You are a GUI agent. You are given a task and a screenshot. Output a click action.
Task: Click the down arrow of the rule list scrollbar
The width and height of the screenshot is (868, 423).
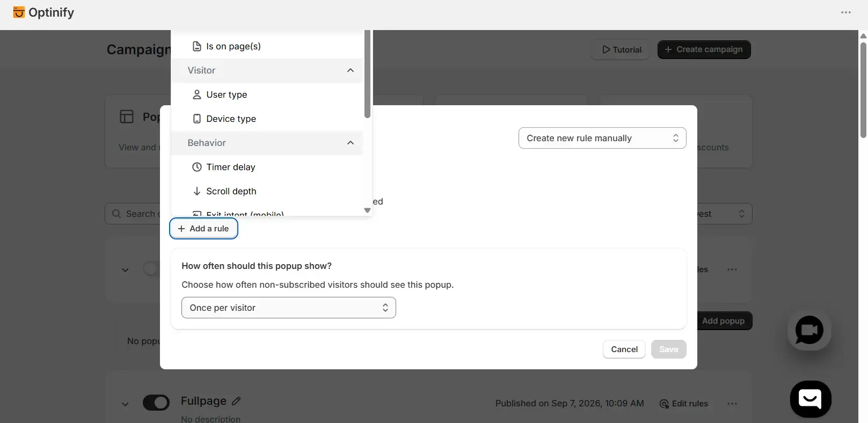(367, 210)
